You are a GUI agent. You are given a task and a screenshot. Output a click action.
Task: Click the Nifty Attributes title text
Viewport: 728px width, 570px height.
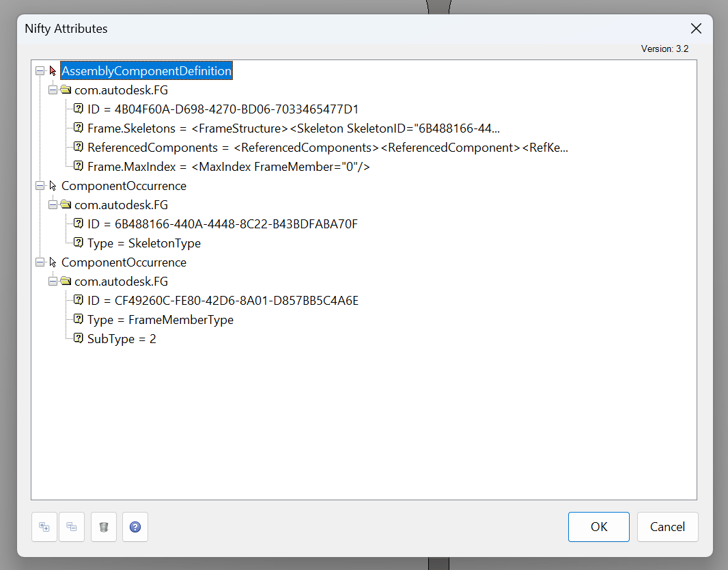pyautogui.click(x=66, y=29)
